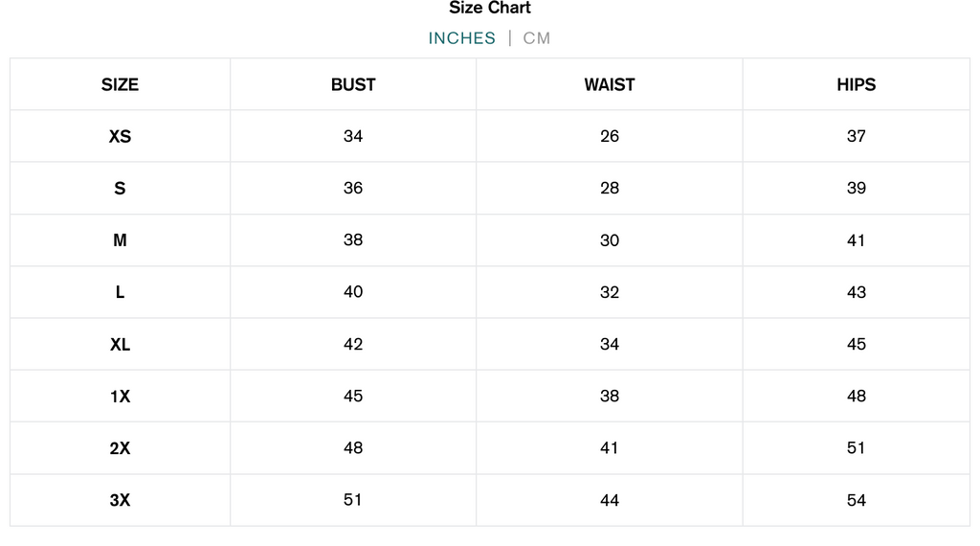Click the SIZE column header
Screen dimensions: 980x546
[x=120, y=85]
